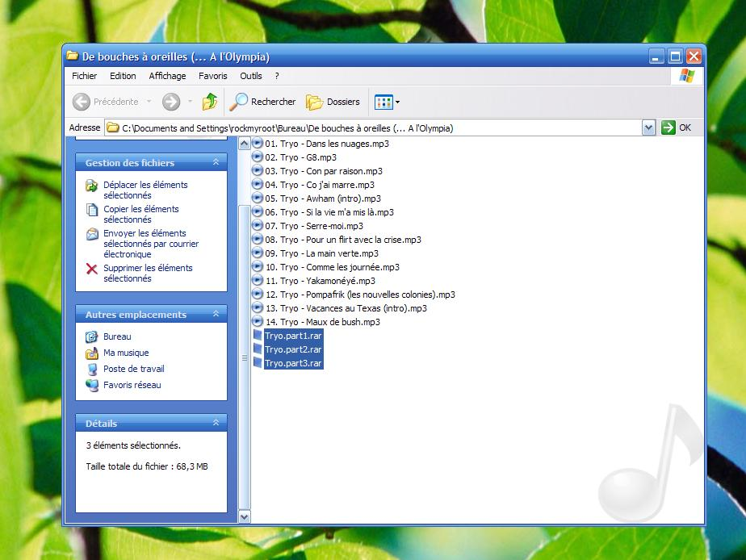Click the red Supprimer delete icon
Image resolution: width=746 pixels, height=560 pixels.
click(92, 269)
